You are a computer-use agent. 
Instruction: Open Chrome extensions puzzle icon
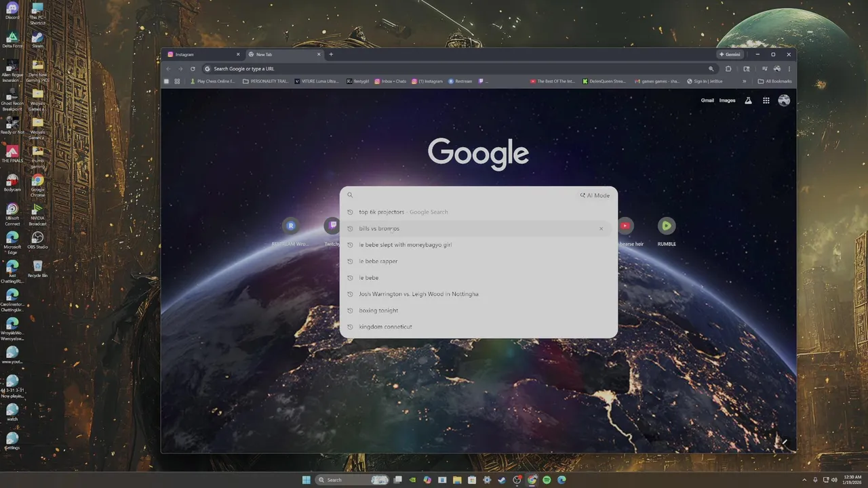pyautogui.click(x=728, y=68)
